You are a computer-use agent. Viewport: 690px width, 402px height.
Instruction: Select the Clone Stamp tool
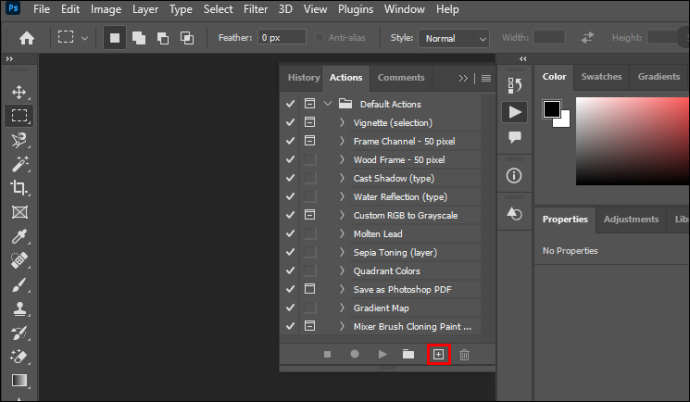(x=19, y=309)
